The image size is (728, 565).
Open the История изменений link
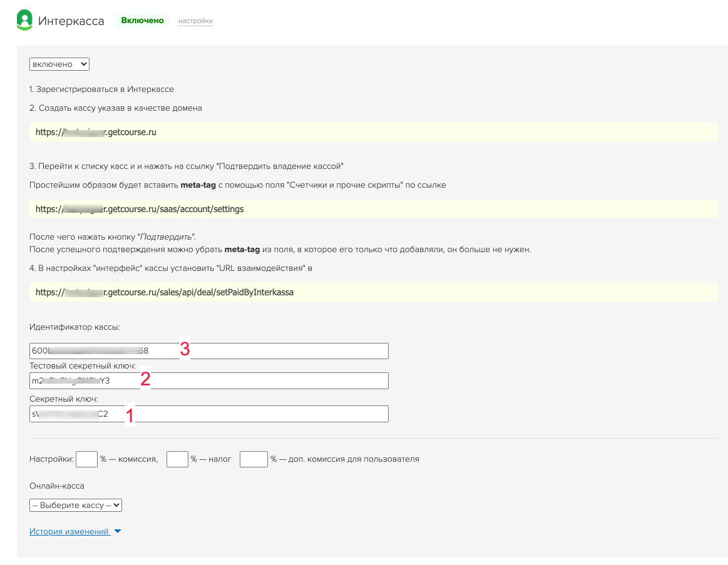click(x=69, y=532)
